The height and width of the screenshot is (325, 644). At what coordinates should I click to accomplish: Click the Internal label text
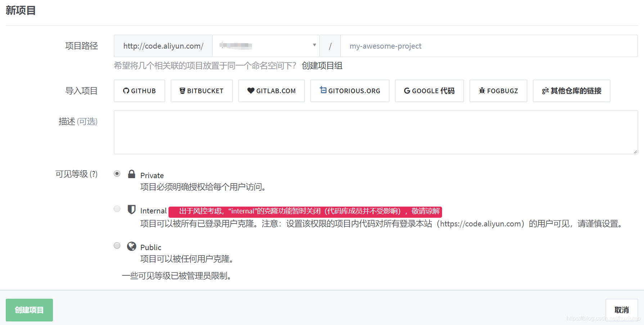tap(153, 211)
